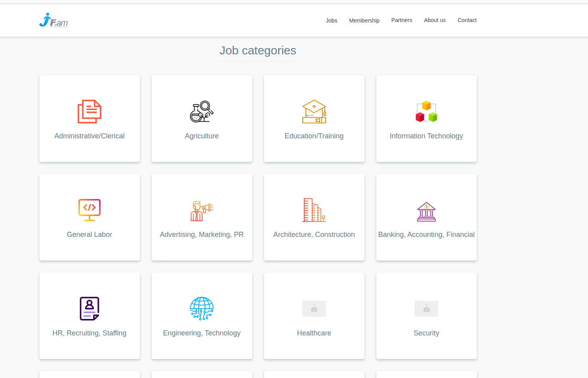The height and width of the screenshot is (378, 588).
Task: Open Architecture, Construction category link
Action: pyautogui.click(x=314, y=235)
